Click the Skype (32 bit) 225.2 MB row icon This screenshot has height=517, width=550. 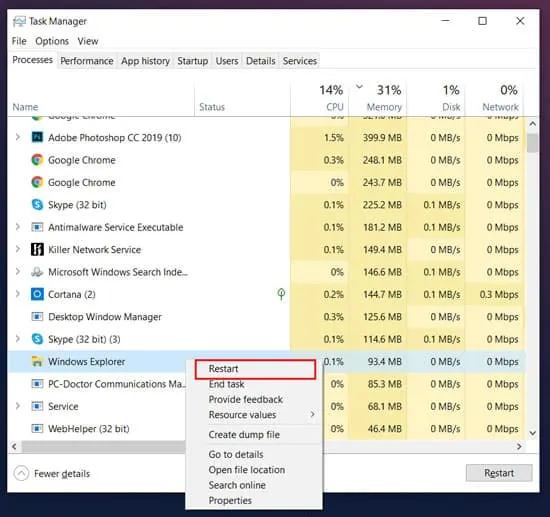37,204
